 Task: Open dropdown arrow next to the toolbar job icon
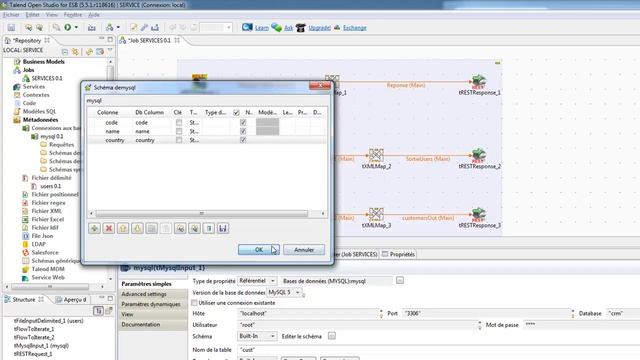(118, 27)
